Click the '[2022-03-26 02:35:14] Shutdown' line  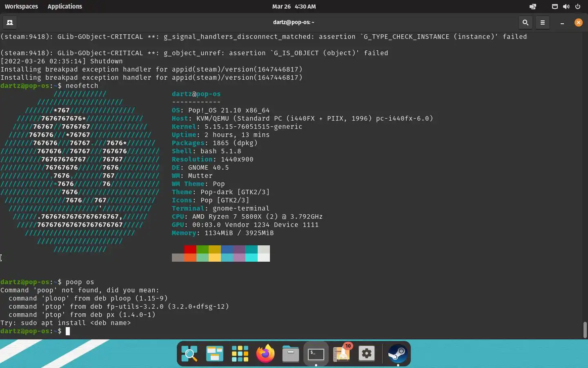pos(62,61)
